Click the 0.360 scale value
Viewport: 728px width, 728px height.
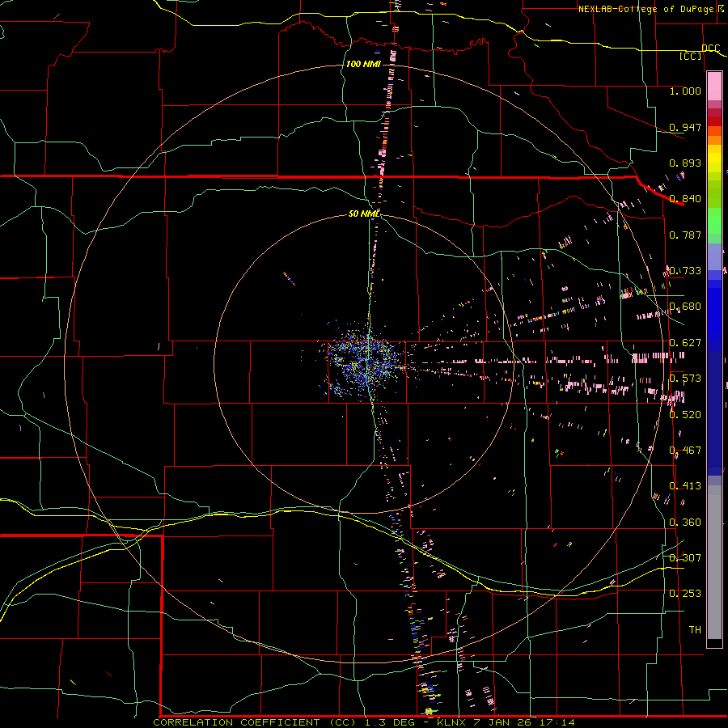click(685, 522)
